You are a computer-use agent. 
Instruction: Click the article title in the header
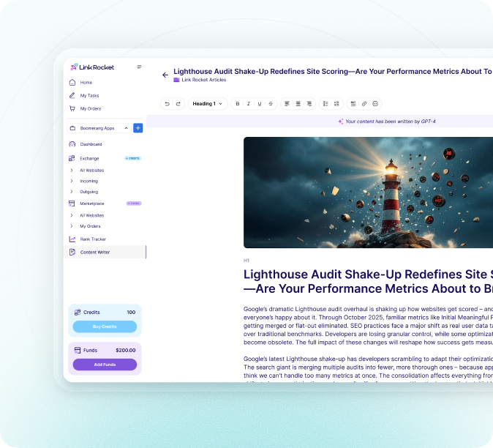click(333, 72)
